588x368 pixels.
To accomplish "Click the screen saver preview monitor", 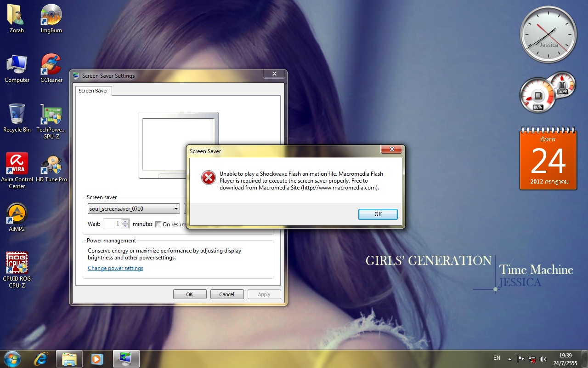I will tap(178, 145).
